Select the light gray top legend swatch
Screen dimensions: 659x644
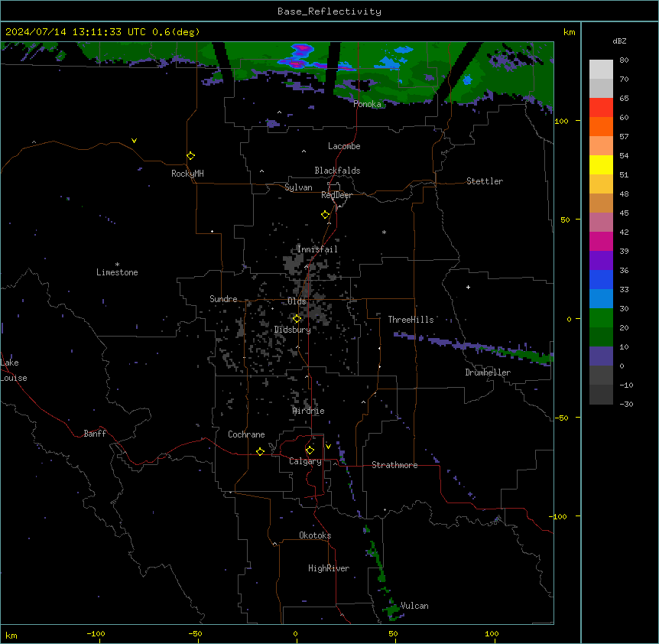[601, 70]
